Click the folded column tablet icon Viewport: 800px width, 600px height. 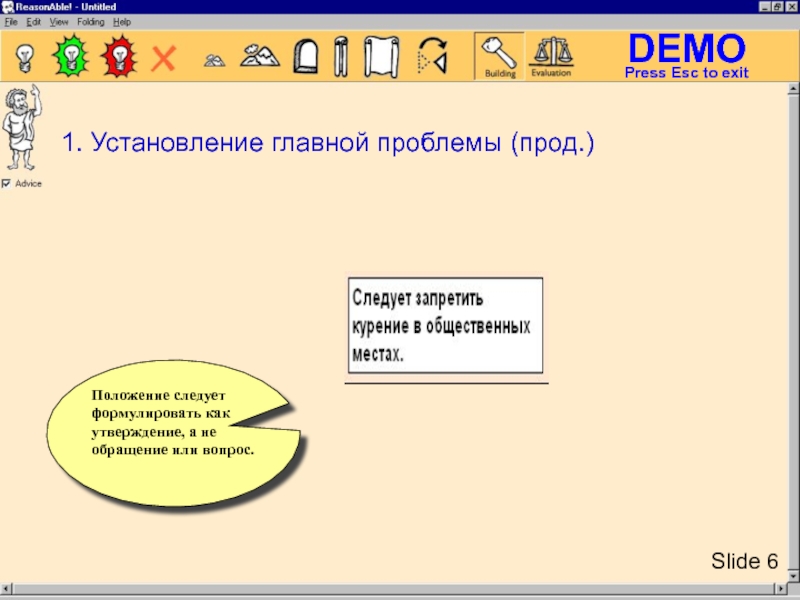(x=341, y=56)
